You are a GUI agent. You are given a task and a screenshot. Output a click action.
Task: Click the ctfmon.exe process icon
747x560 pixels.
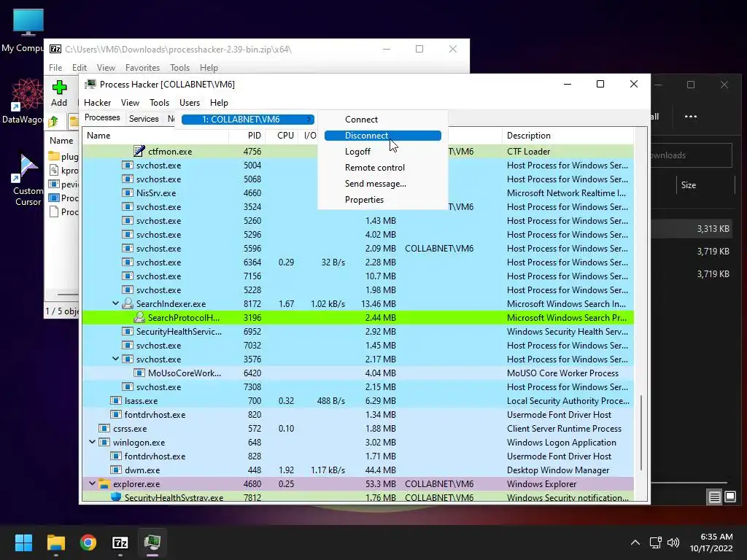pyautogui.click(x=139, y=152)
